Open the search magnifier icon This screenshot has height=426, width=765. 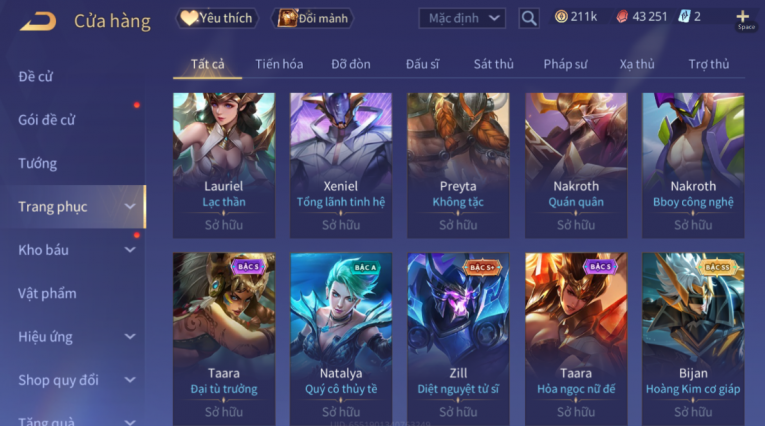(x=529, y=19)
